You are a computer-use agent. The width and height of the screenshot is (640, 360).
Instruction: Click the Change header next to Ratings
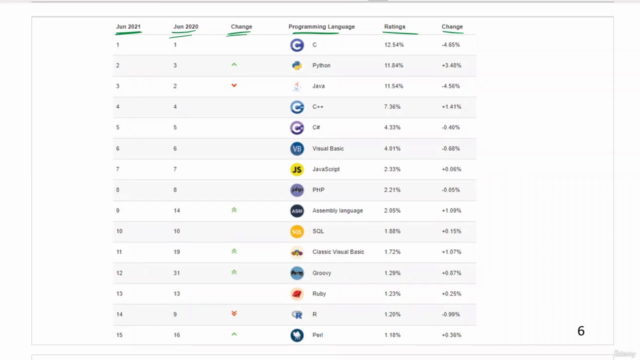click(x=452, y=27)
